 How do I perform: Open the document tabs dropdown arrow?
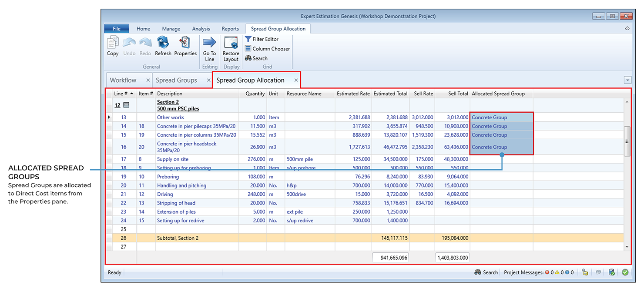click(x=627, y=80)
